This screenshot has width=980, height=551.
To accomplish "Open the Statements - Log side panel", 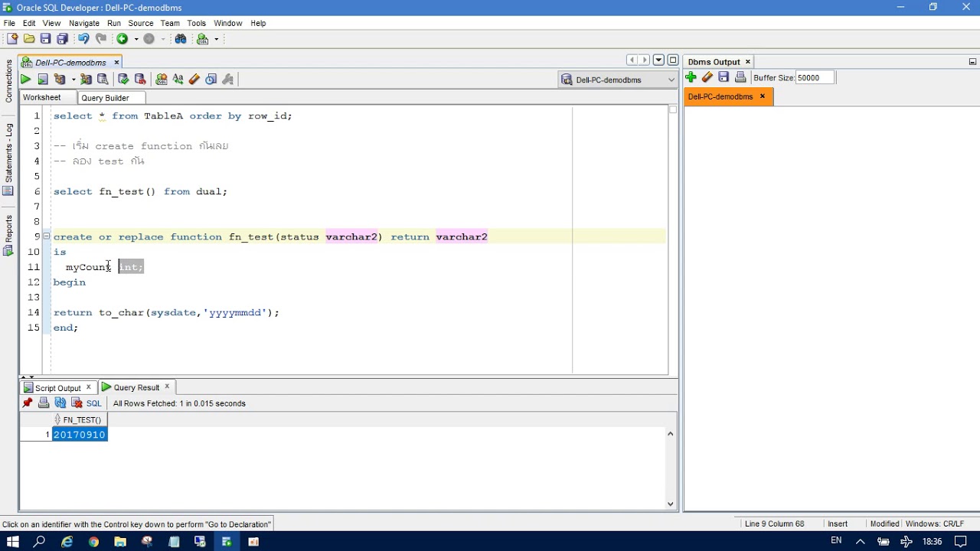I will pyautogui.click(x=8, y=158).
